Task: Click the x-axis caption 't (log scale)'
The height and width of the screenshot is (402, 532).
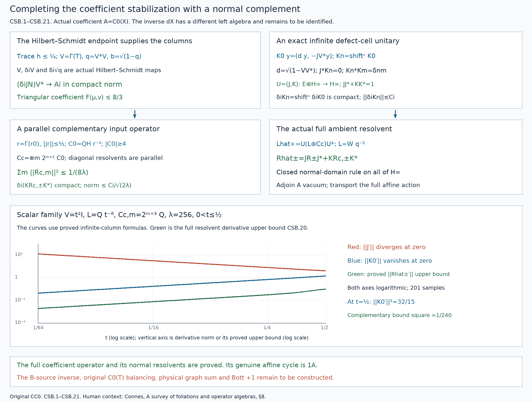Action: coord(207,338)
